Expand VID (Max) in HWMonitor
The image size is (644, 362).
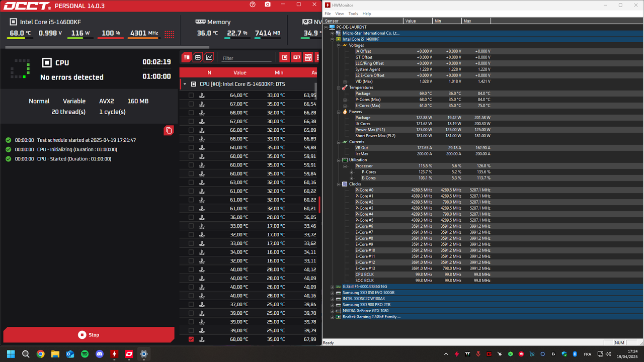pos(345,81)
